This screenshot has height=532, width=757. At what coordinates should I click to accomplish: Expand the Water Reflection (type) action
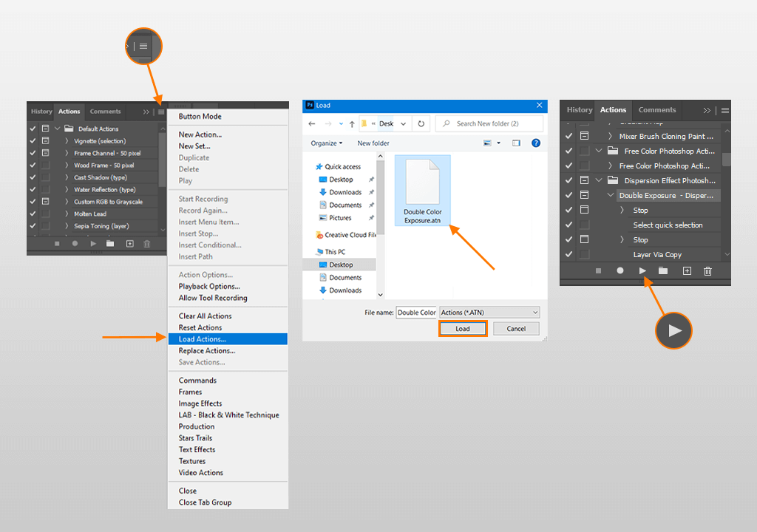[67, 189]
